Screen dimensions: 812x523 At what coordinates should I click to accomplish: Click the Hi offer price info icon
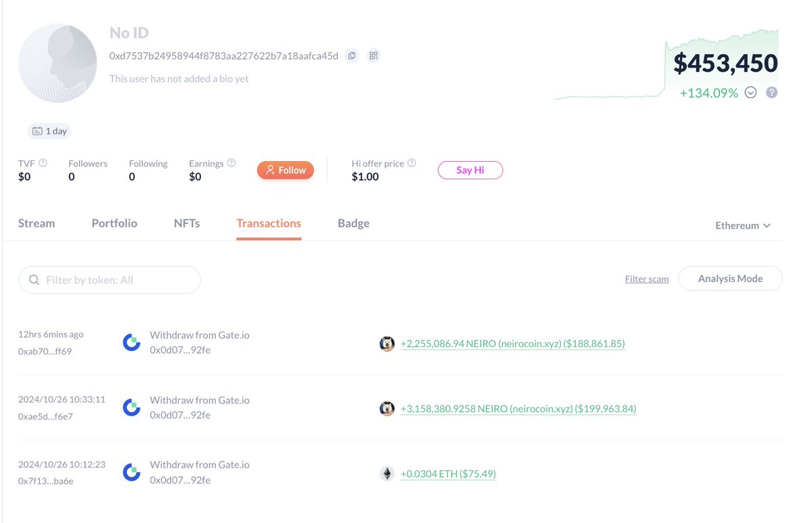click(x=411, y=163)
